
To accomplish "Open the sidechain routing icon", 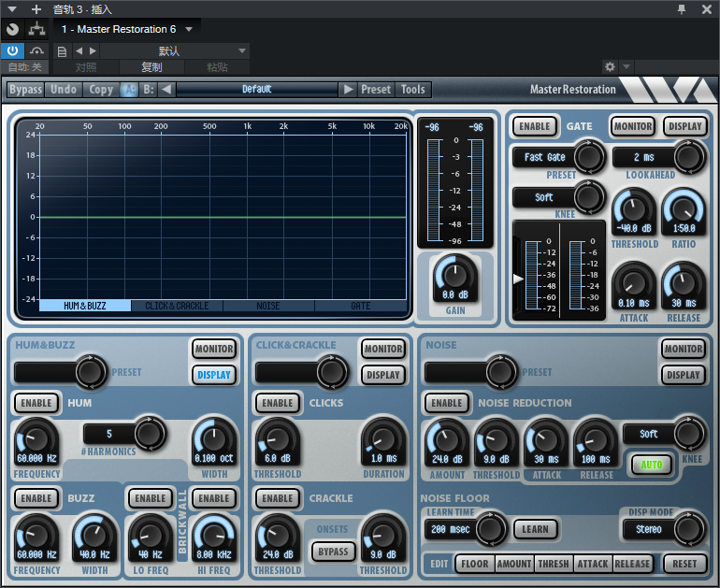I will (x=36, y=29).
